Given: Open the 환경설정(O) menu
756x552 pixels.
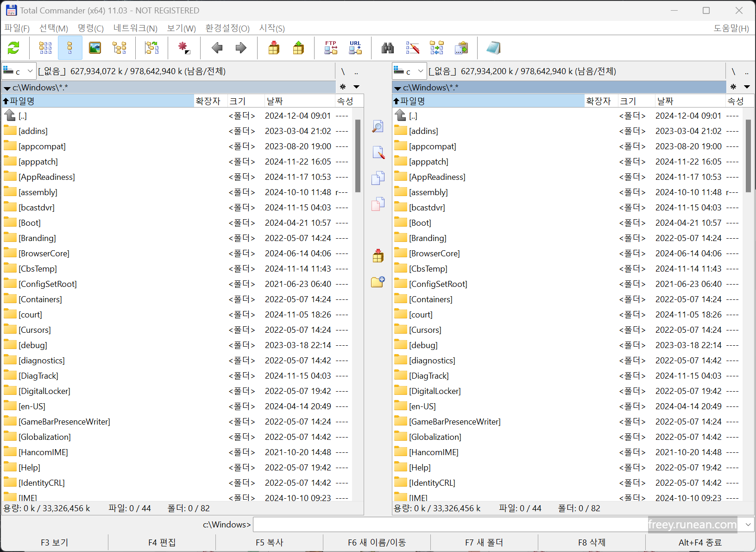Looking at the screenshot, I should (227, 28).
